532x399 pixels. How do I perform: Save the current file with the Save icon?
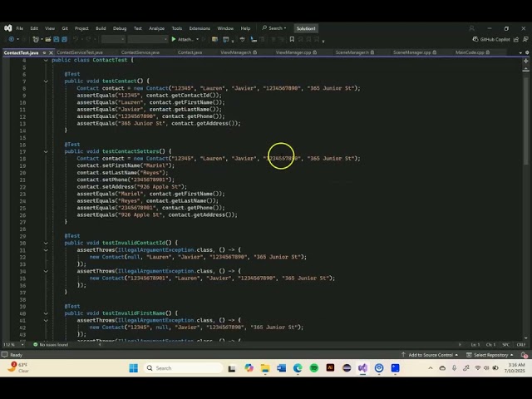click(57, 39)
